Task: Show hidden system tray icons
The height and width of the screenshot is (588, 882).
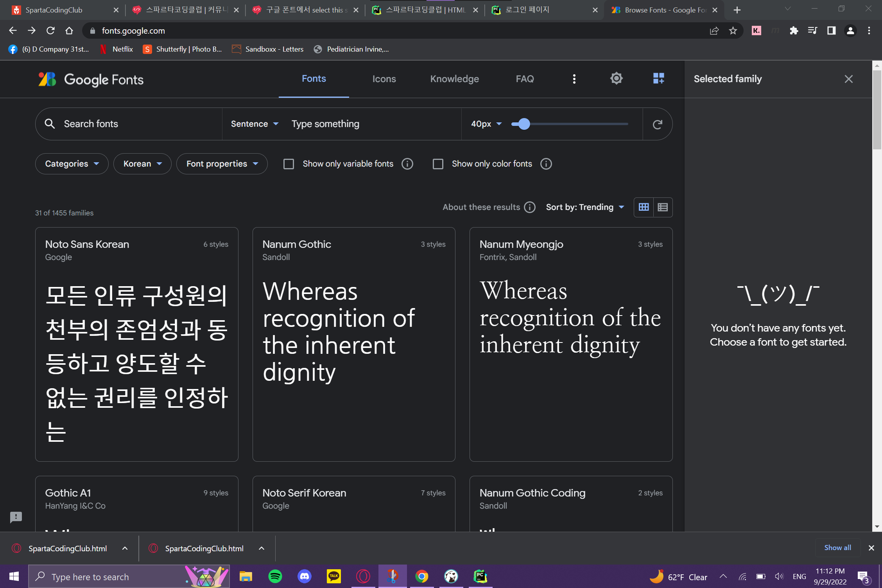Action: pyautogui.click(x=723, y=576)
